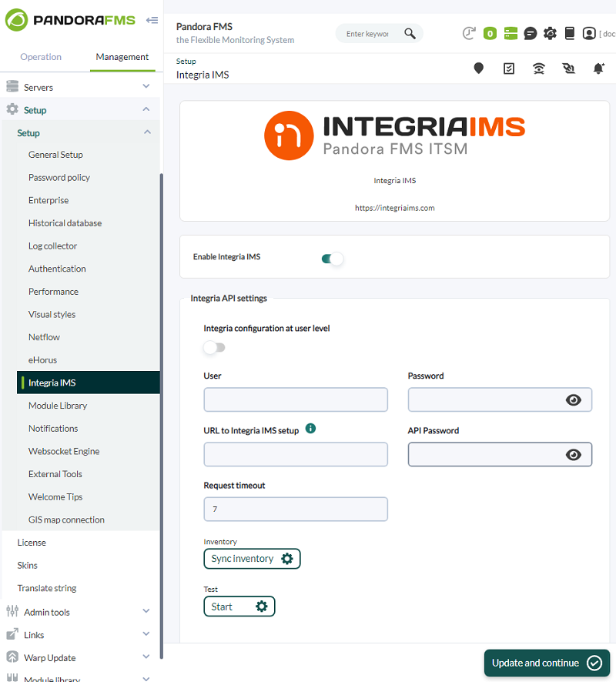Click the Setup gear icon in sidebar

pos(12,109)
